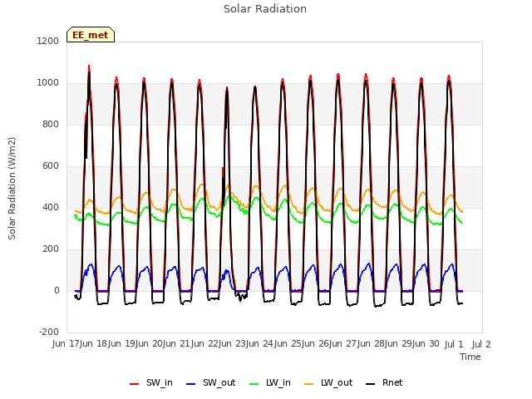Click the 800 y-axis tick label
Image resolution: width=532 pixels, height=399 pixels.
pos(51,124)
